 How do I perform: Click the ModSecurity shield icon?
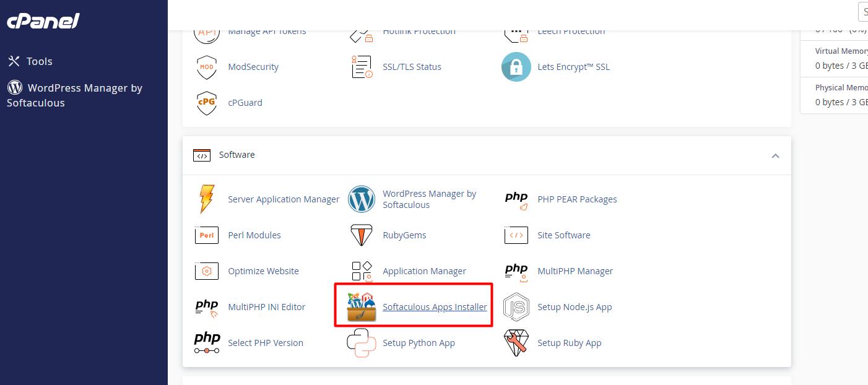coord(207,67)
